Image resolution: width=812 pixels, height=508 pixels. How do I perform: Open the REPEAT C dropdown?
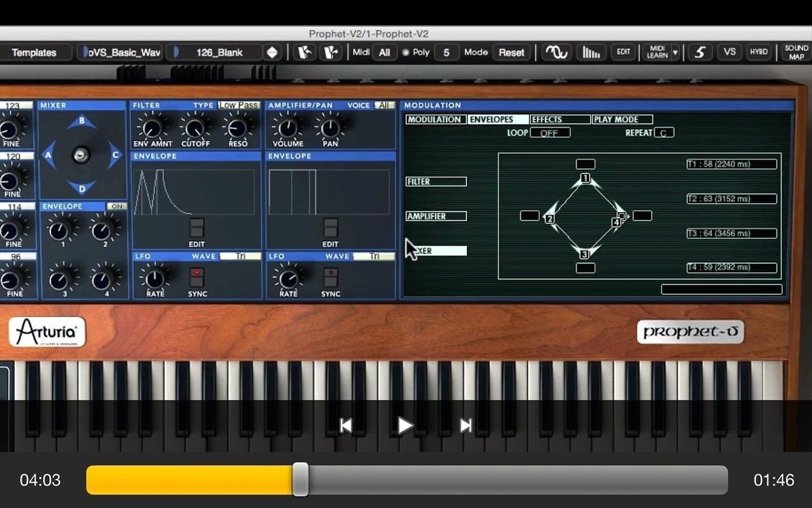click(664, 133)
